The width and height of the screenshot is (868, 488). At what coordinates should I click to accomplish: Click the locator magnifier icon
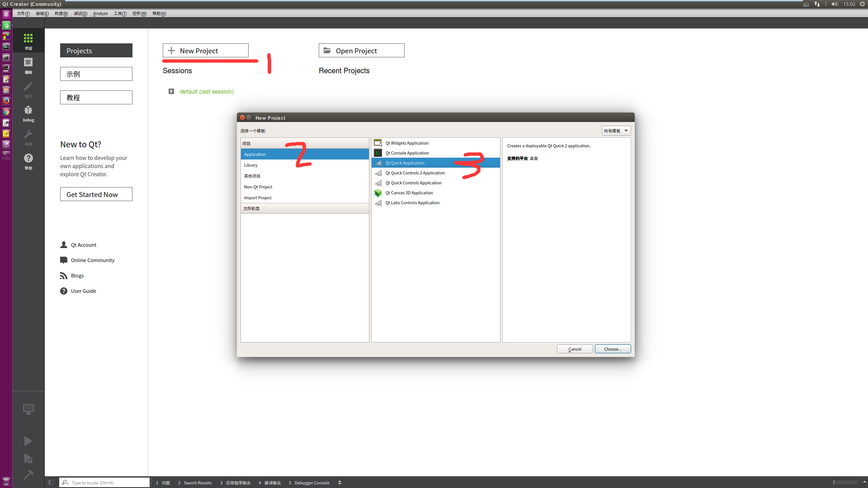[66, 483]
